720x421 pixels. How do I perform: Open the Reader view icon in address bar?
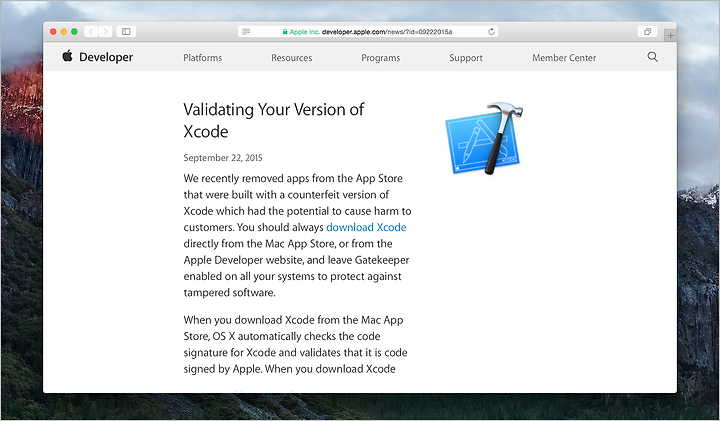pyautogui.click(x=246, y=32)
